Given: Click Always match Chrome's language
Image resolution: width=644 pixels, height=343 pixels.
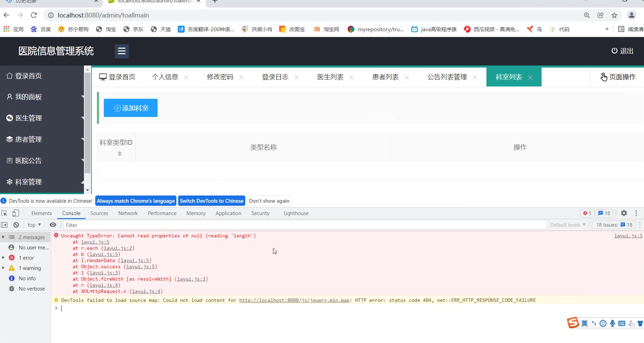Looking at the screenshot, I should tap(136, 201).
